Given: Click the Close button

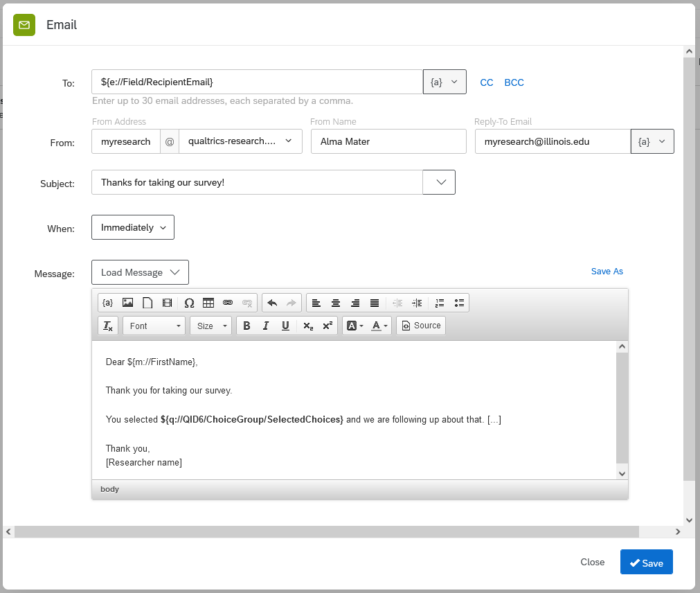Looking at the screenshot, I should [x=593, y=563].
